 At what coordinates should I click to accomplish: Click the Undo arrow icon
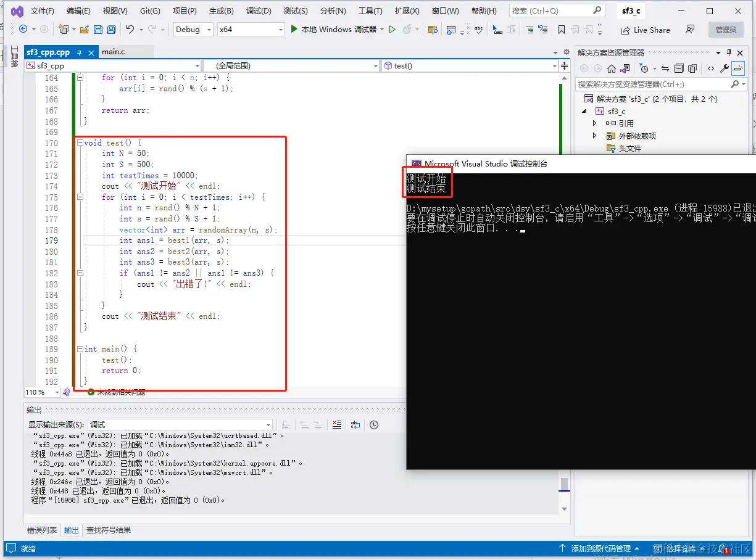click(x=130, y=29)
